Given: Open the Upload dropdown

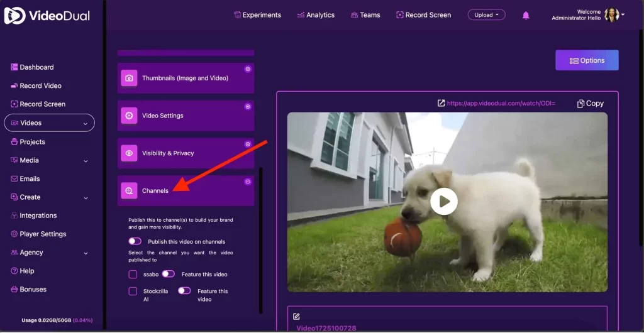Looking at the screenshot, I should (x=486, y=15).
